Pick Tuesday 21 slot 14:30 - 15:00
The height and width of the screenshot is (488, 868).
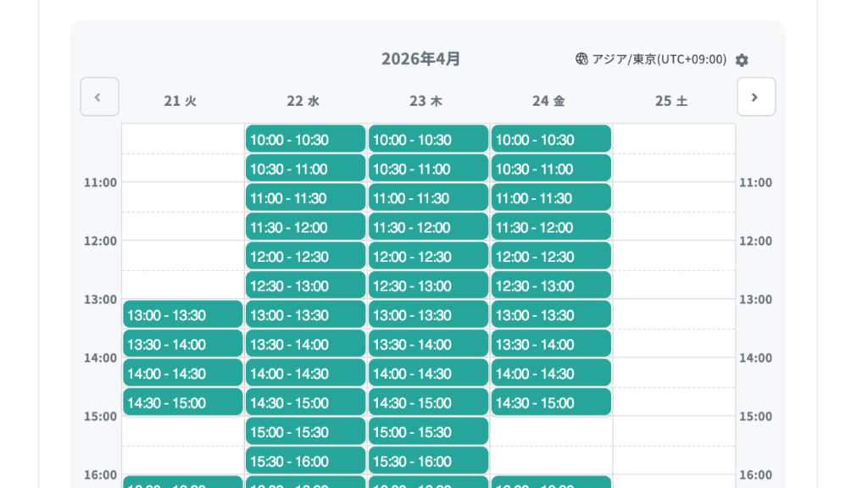click(x=183, y=402)
